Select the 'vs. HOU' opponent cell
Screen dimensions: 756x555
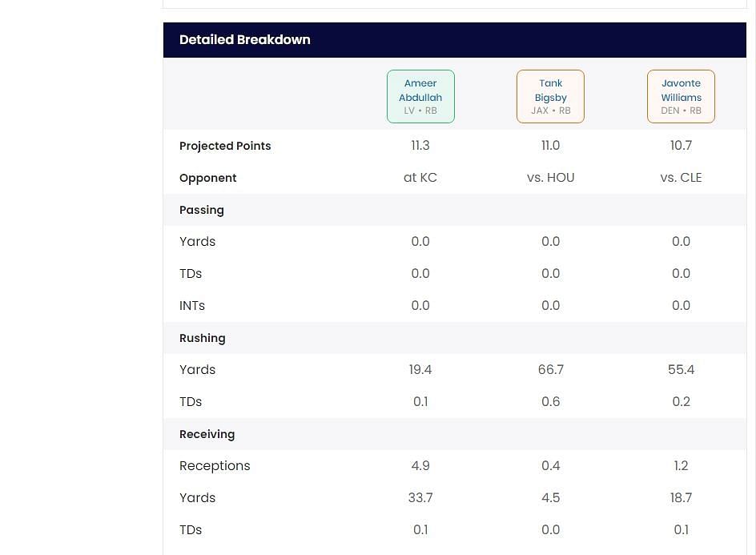(550, 178)
